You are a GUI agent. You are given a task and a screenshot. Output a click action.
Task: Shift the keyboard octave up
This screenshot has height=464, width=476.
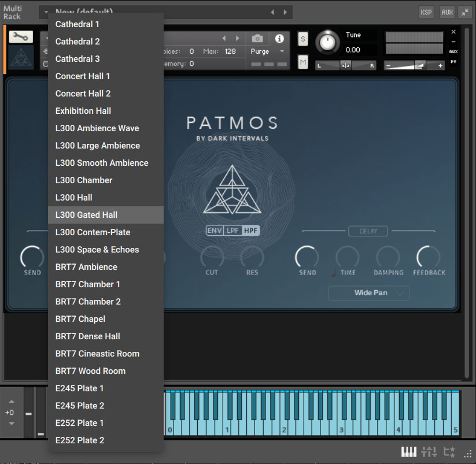point(12,402)
